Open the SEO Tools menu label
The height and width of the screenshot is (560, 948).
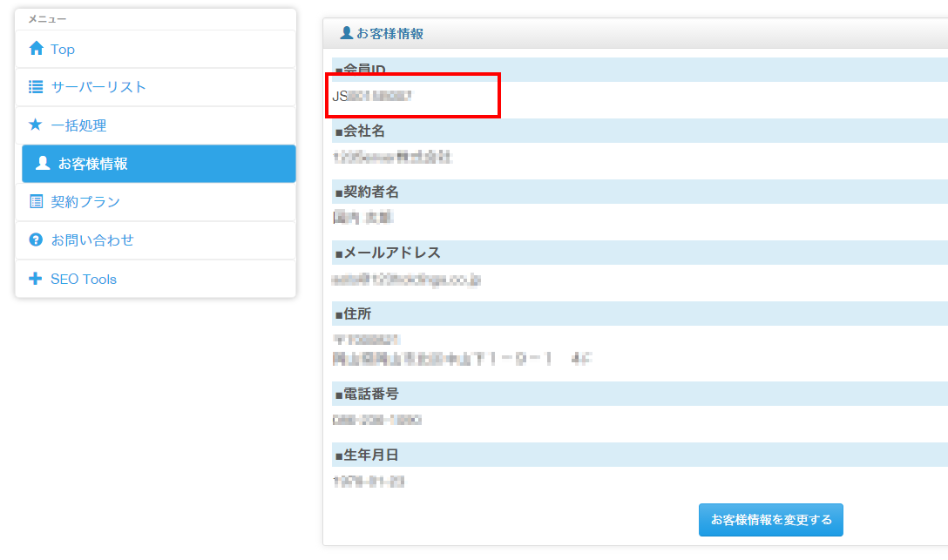click(x=84, y=280)
